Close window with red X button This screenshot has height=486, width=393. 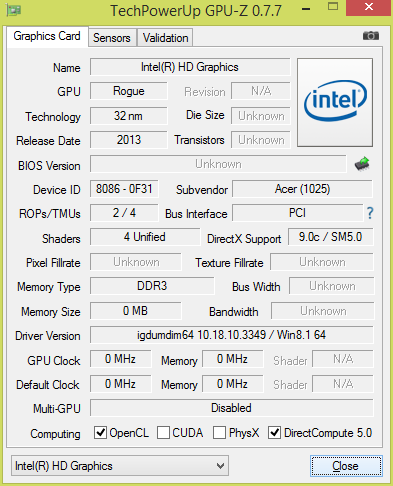(x=368, y=7)
